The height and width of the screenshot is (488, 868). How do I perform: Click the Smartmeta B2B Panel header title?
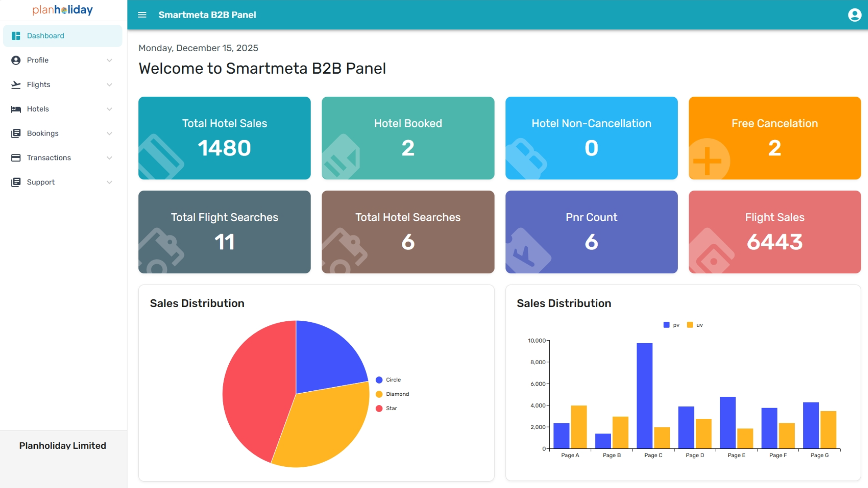pyautogui.click(x=207, y=15)
